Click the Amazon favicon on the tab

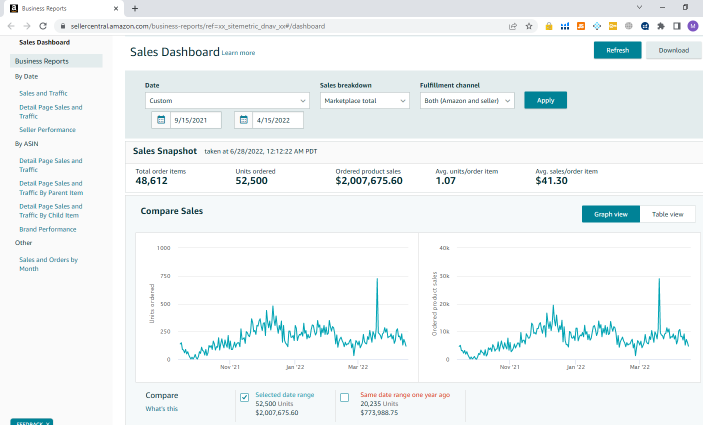coord(14,8)
